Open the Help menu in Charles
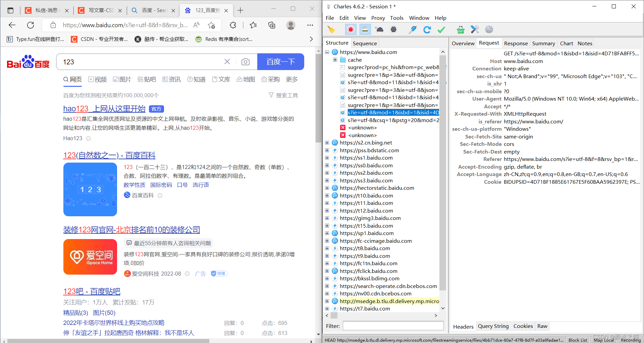644x343 pixels. 440,18
